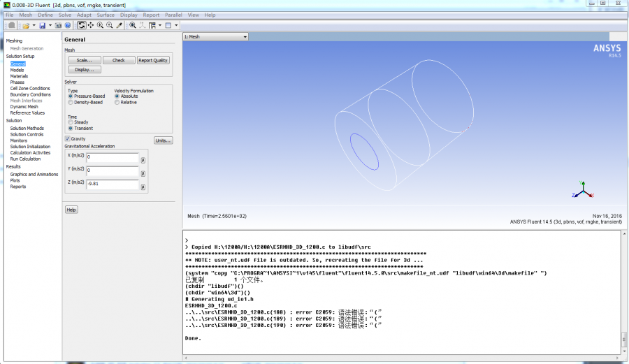
Task: Click the Scale... mesh button
Action: point(85,60)
